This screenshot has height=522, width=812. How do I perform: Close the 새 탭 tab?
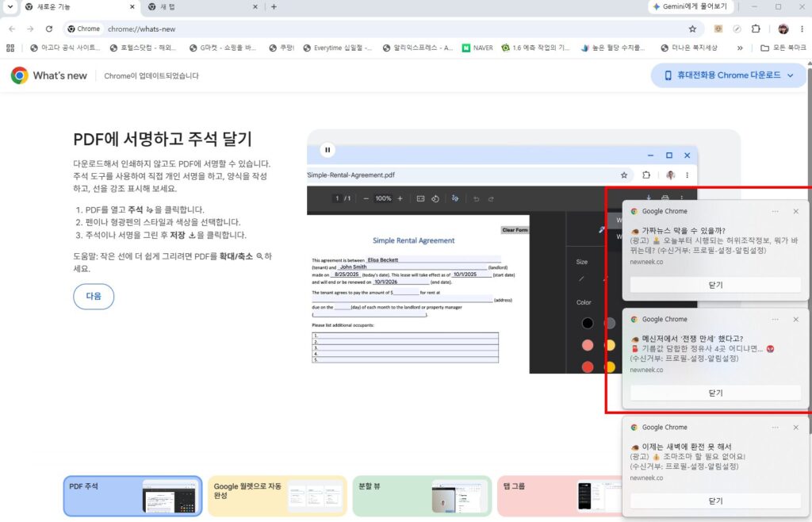click(255, 6)
